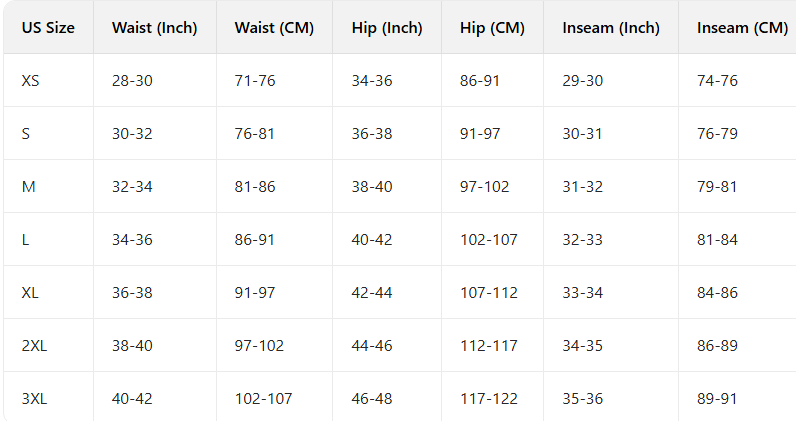Click the XS size row label
796x421 pixels.
click(x=31, y=80)
